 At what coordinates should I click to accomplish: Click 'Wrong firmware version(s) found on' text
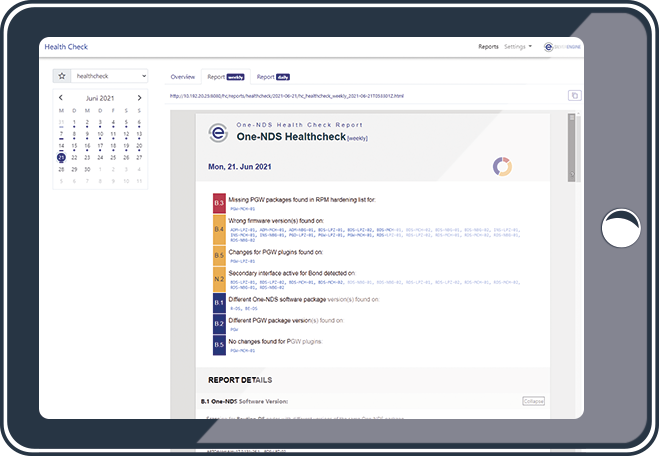pos(276,221)
